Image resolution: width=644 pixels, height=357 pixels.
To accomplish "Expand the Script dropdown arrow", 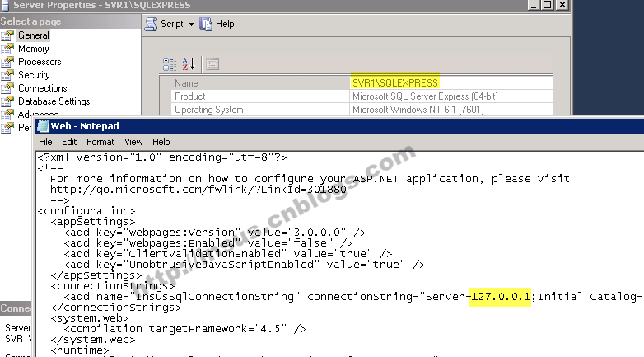I will click(191, 24).
